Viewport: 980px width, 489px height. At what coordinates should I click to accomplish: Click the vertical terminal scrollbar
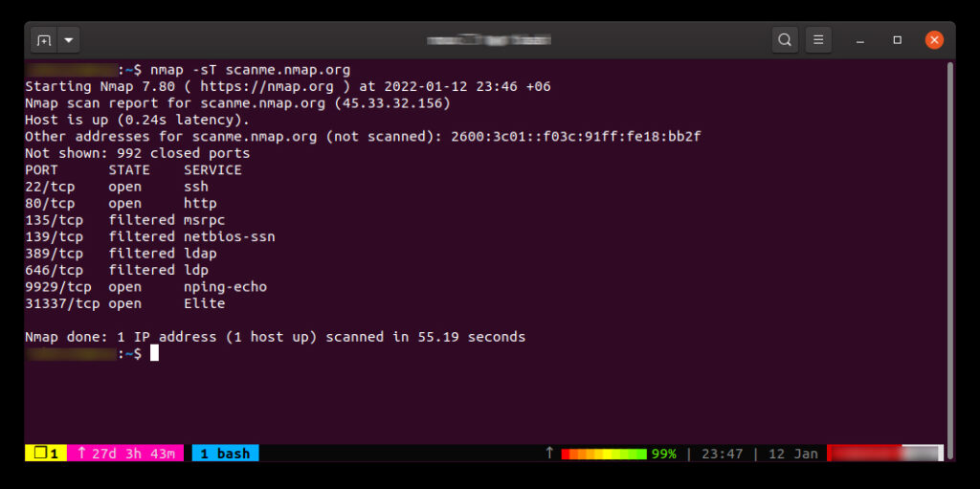point(950,252)
